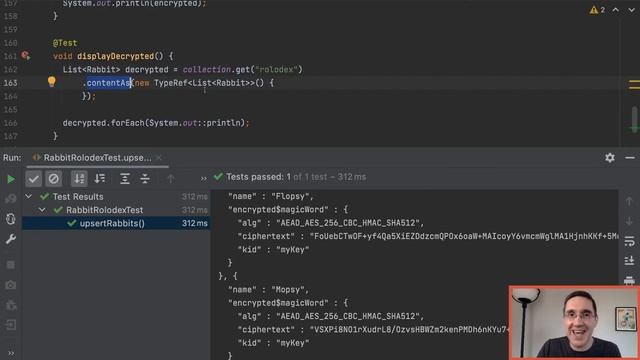The width and height of the screenshot is (640, 360).
Task: Rerun the test with the green play button
Action: pos(11,179)
